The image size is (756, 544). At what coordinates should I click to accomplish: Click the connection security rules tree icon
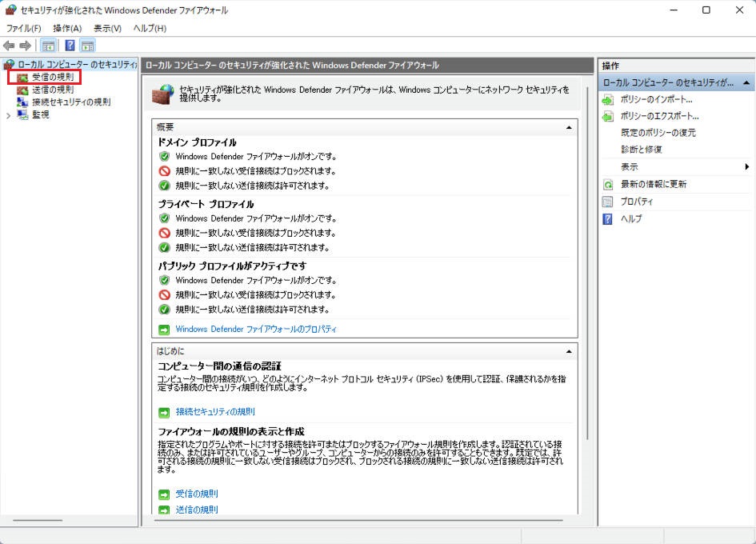[x=22, y=102]
